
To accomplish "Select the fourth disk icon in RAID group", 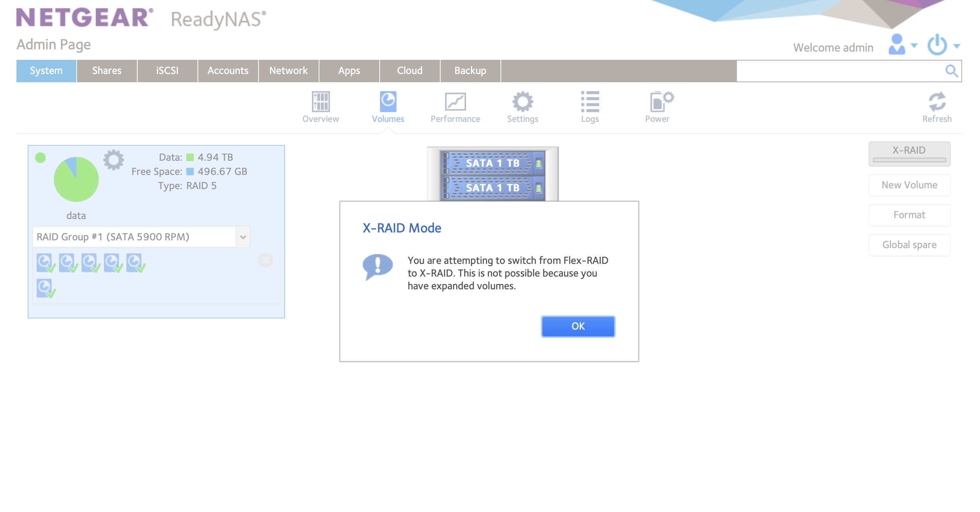I will click(x=113, y=263).
